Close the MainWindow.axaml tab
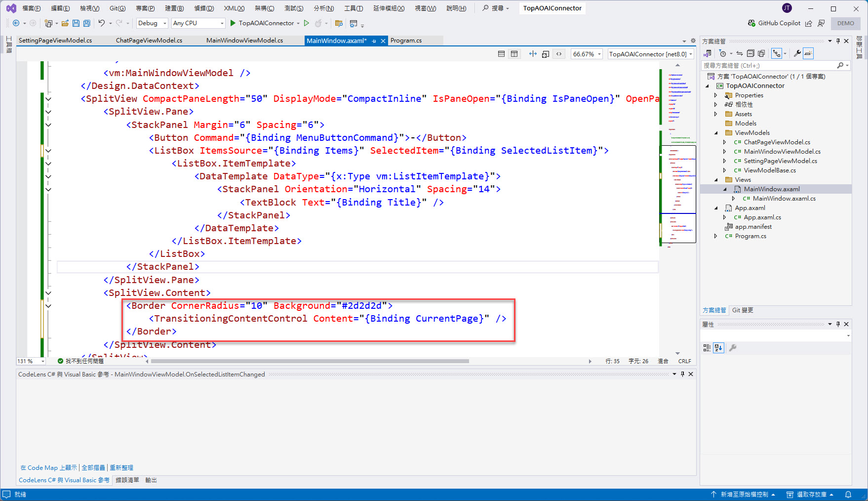 click(383, 41)
